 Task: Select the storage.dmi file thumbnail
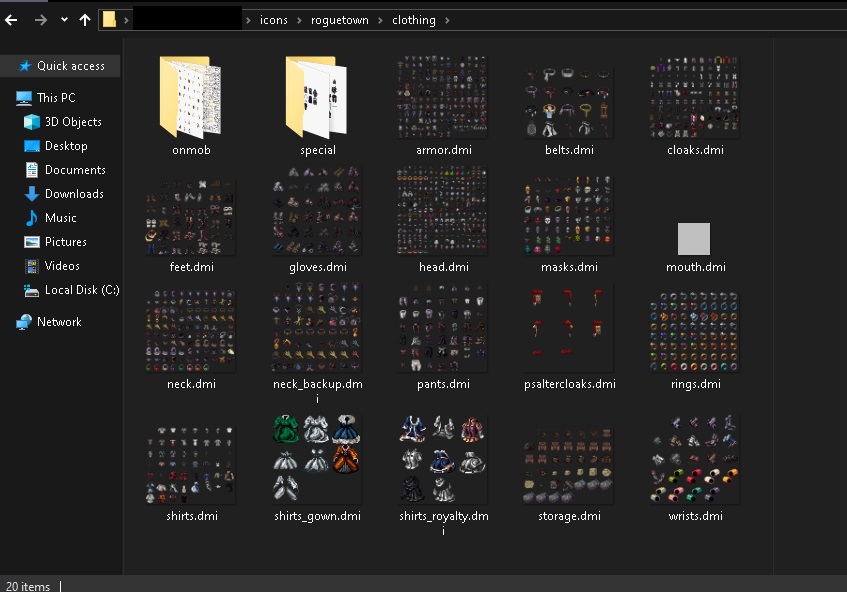point(568,465)
